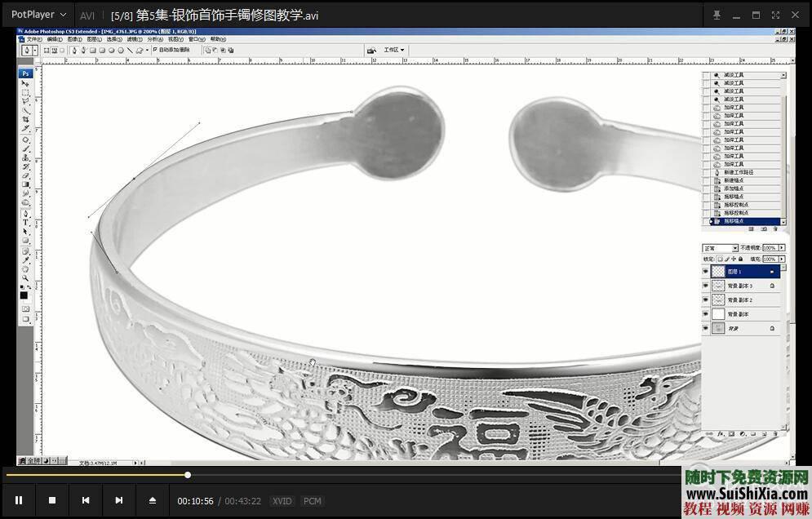The height and width of the screenshot is (519, 812).
Task: Select the 背景 副本 layer
Action: pos(738,314)
